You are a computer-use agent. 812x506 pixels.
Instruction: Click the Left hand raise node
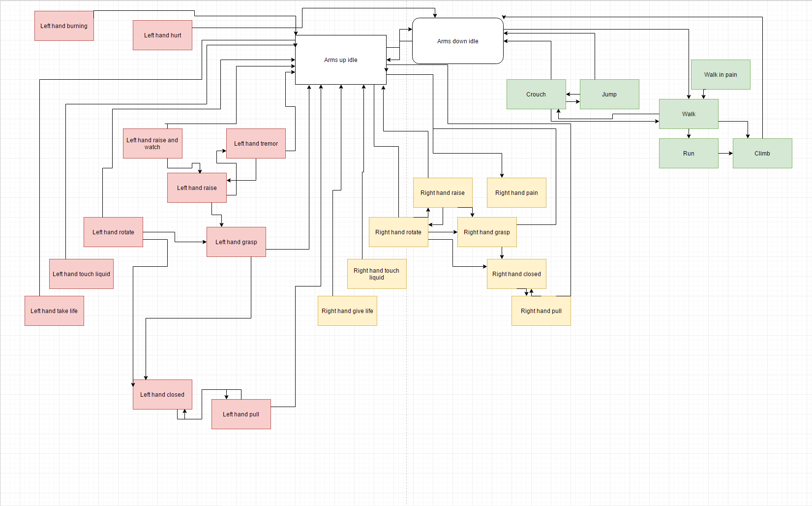197,188
